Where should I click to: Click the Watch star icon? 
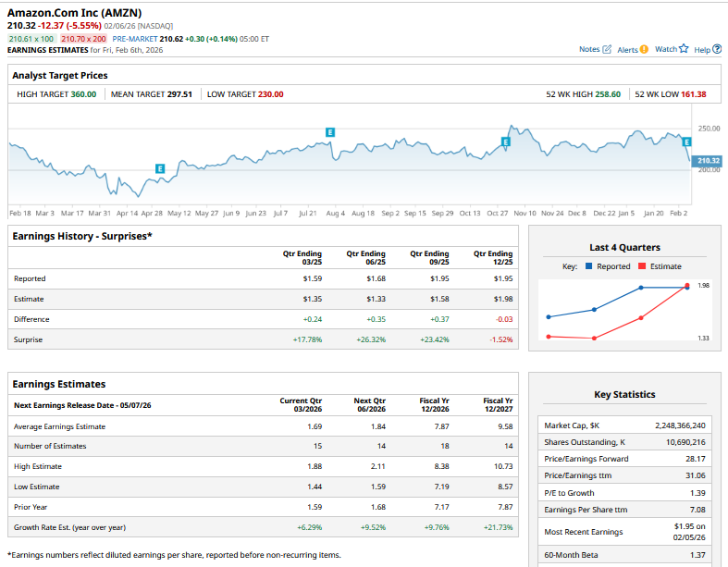685,49
